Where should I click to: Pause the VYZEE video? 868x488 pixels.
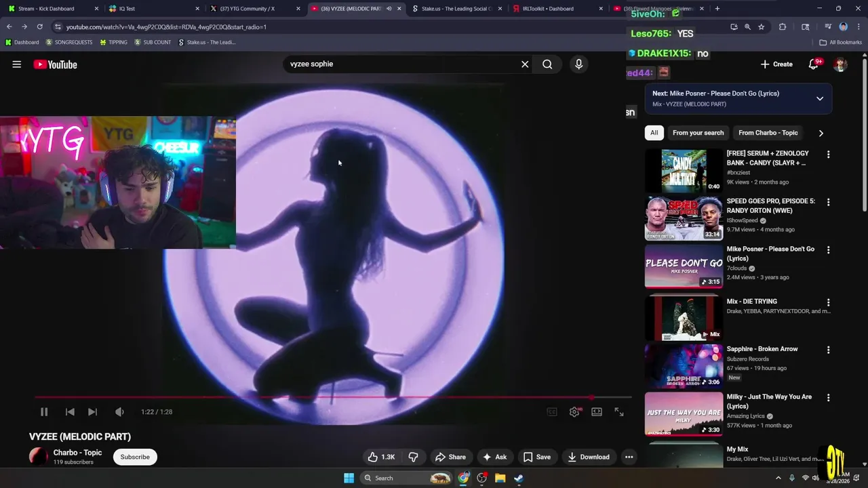(44, 412)
